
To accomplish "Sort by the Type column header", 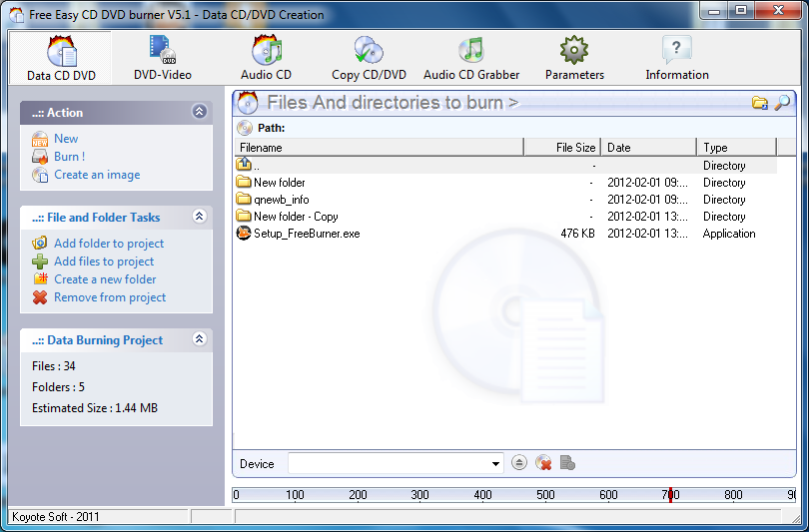I will (x=737, y=148).
